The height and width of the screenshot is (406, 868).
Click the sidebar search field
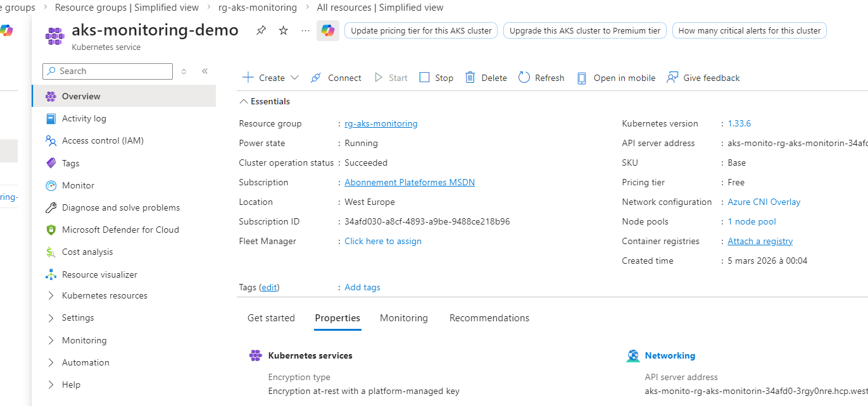coord(107,71)
